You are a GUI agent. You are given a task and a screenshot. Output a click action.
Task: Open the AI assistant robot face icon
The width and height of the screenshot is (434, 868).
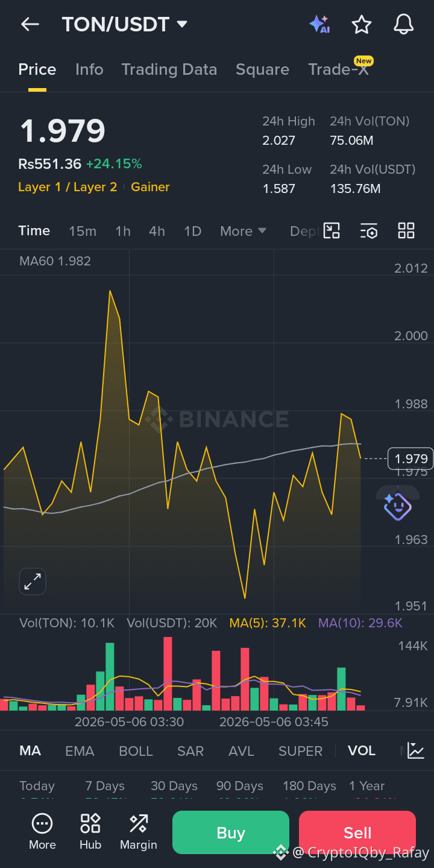(398, 506)
